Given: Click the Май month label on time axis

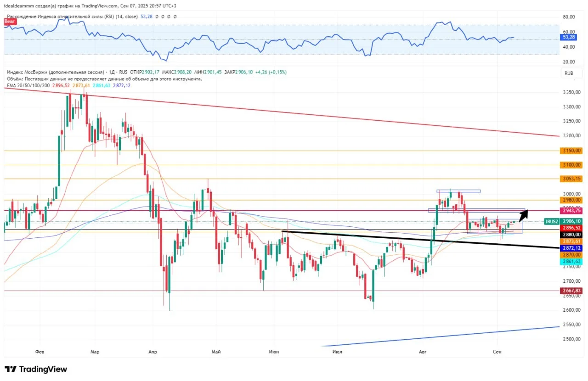Looking at the screenshot, I should [215, 352].
